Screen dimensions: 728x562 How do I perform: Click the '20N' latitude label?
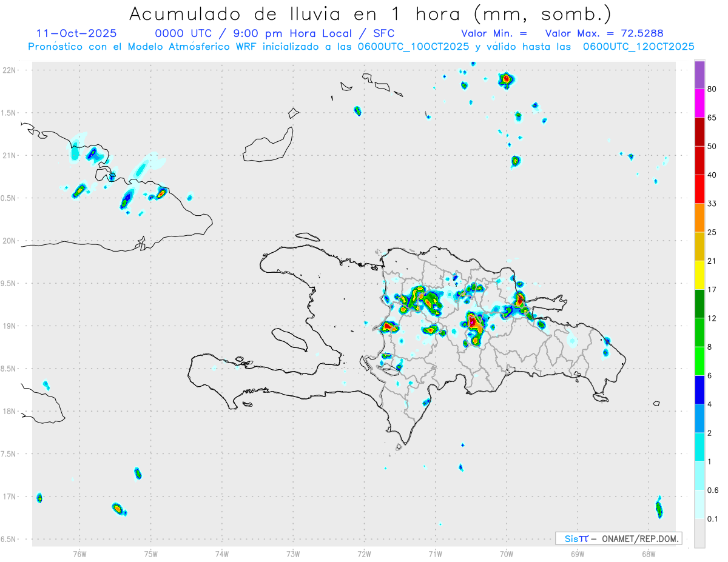[x=10, y=241]
